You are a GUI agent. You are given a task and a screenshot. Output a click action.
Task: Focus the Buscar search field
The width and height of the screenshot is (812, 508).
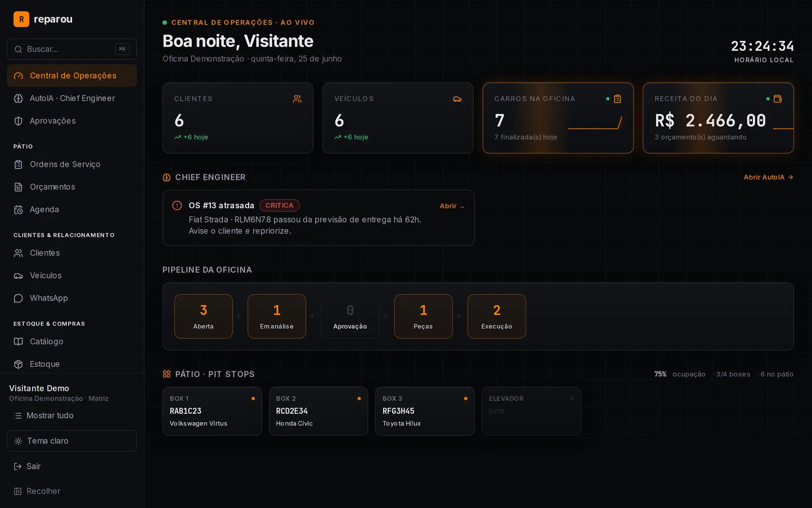point(72,49)
